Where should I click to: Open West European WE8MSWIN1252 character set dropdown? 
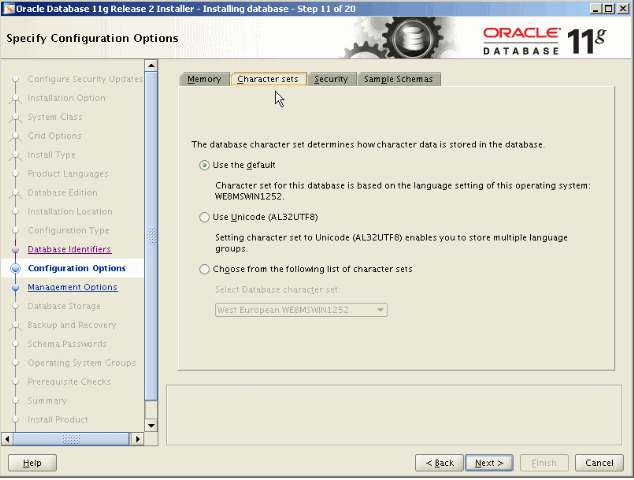pyautogui.click(x=301, y=310)
